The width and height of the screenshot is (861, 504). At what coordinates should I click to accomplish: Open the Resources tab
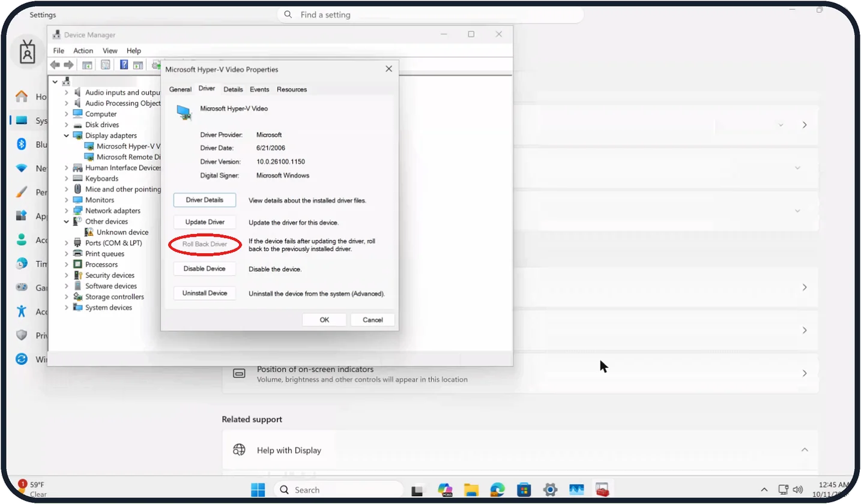(x=292, y=89)
